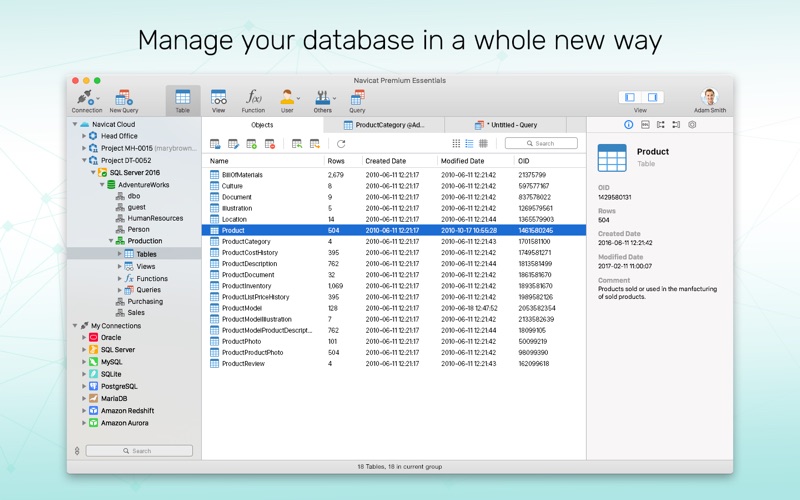The image size is (800, 500).
Task: Click the settings gear in info pane
Action: click(x=692, y=125)
